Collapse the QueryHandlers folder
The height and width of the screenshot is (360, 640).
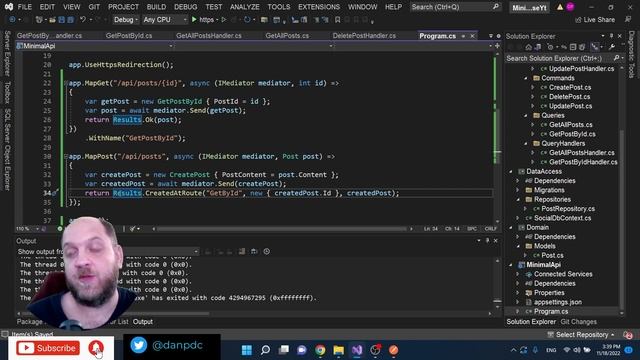click(526, 144)
